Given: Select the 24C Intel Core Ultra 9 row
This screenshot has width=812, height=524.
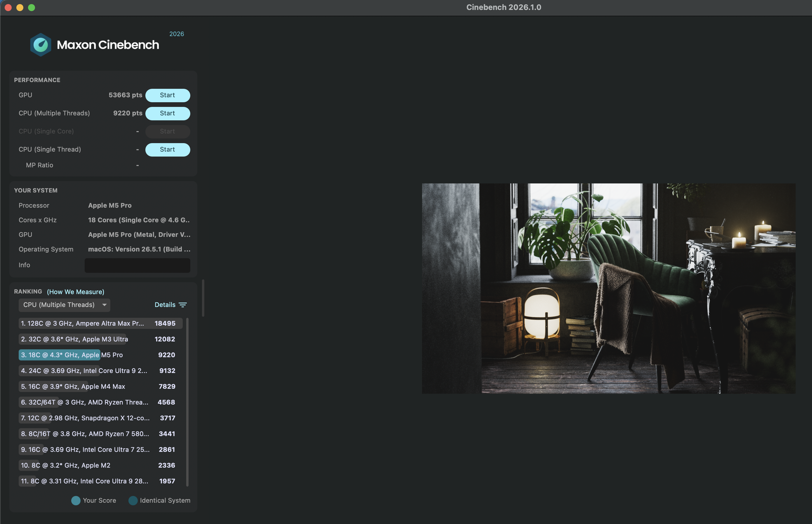Looking at the screenshot, I should [x=101, y=371].
